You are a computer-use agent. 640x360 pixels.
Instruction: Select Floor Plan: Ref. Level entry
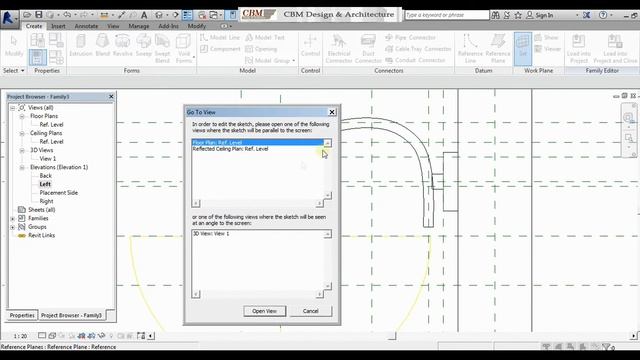(258, 142)
